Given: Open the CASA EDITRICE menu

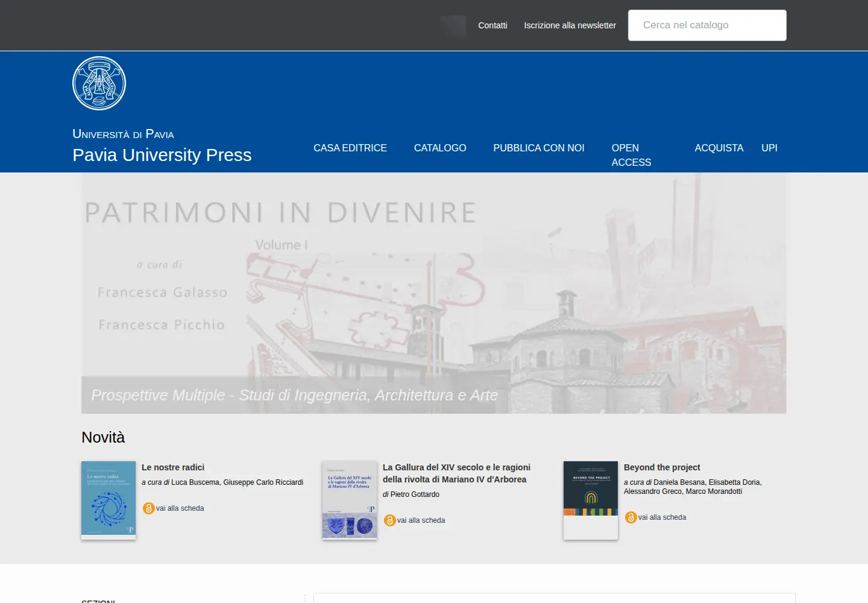Looking at the screenshot, I should pyautogui.click(x=350, y=148).
